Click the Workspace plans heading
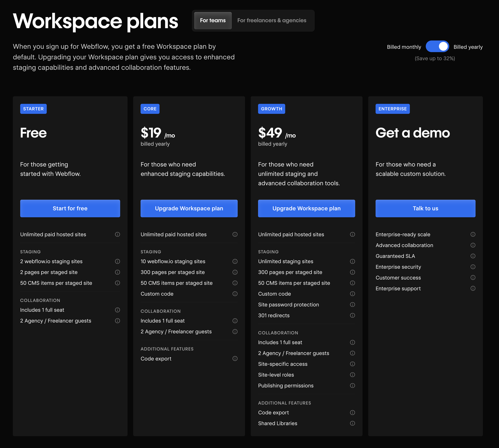The width and height of the screenshot is (499, 448). click(x=95, y=22)
